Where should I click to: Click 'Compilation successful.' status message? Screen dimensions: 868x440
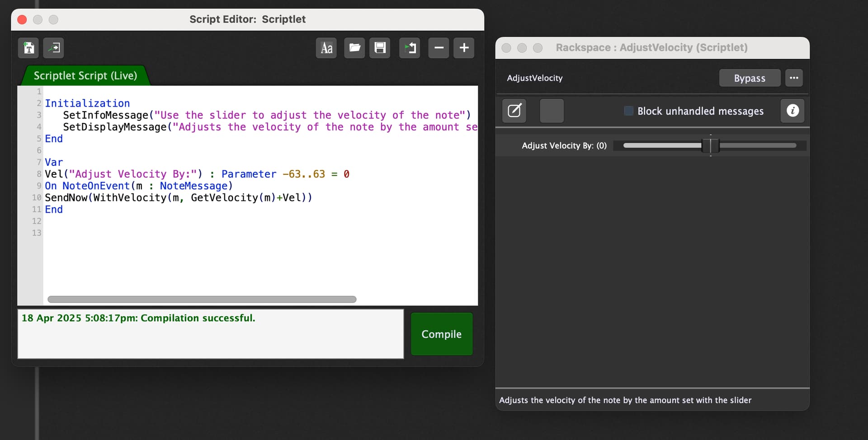pyautogui.click(x=198, y=318)
